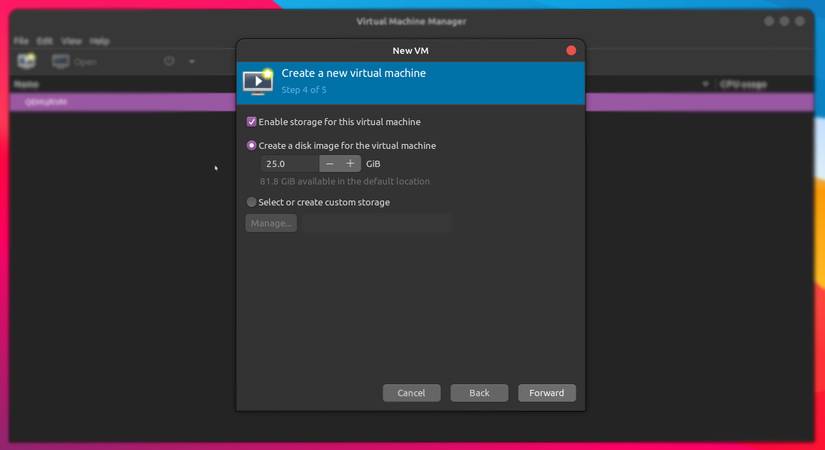825x450 pixels.
Task: Click the Open console monitor icon in Virtual Machine Manager
Action: pyautogui.click(x=61, y=62)
